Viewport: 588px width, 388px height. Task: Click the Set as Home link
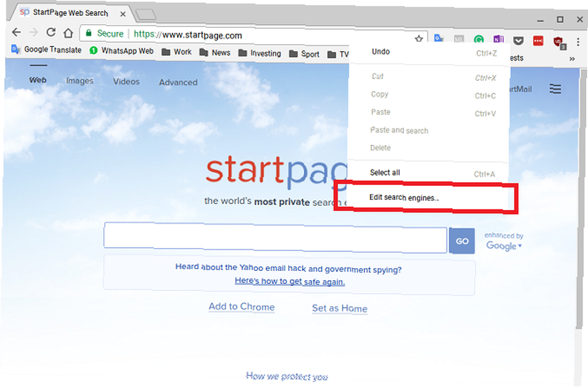point(340,308)
